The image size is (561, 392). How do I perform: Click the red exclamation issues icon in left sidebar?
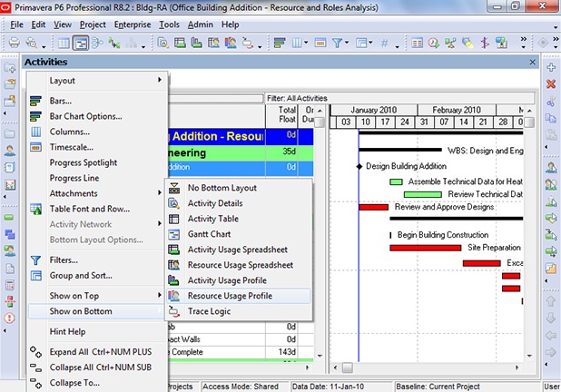tap(9, 318)
